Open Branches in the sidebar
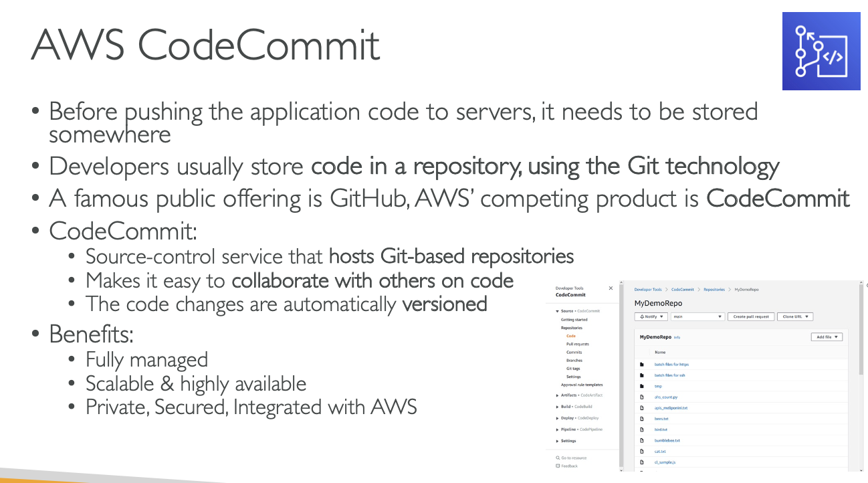Image resolution: width=868 pixels, height=483 pixels. pos(574,360)
